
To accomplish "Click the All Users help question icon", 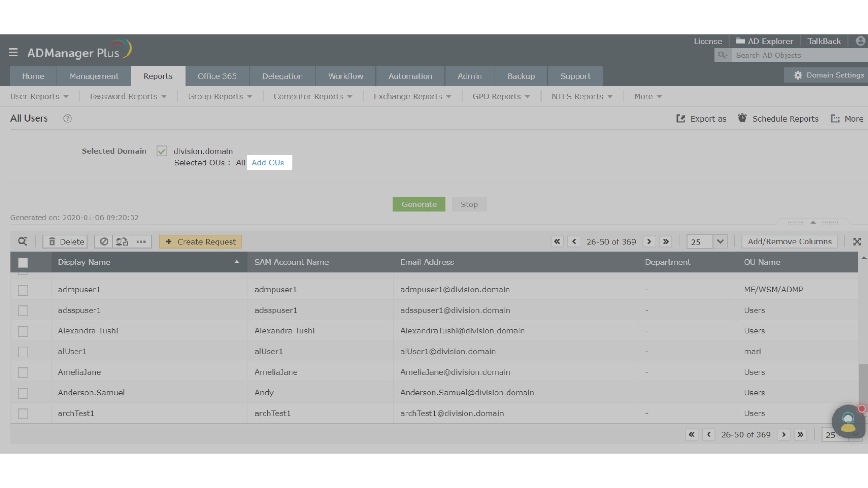I will pos(67,119).
